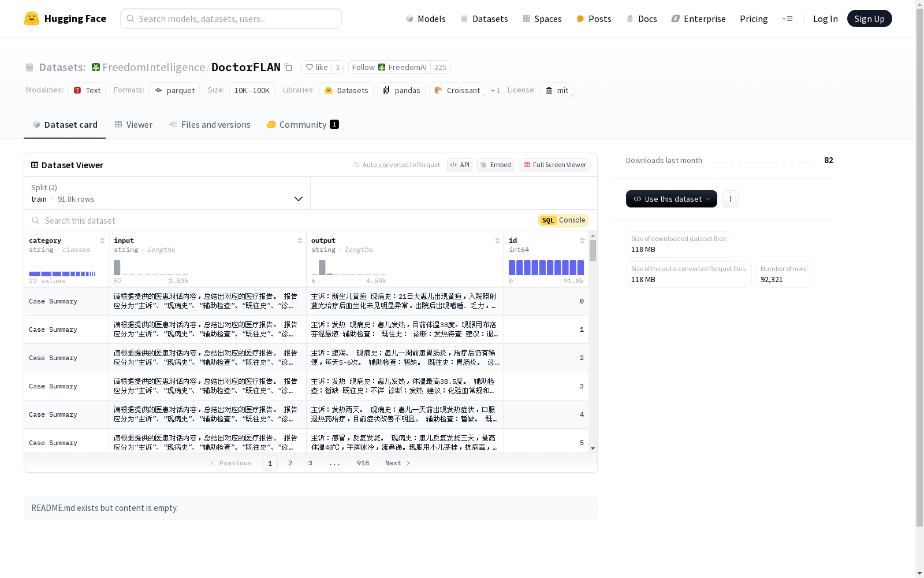Open the Posts page
This screenshot has width=924, height=578.
click(x=594, y=18)
